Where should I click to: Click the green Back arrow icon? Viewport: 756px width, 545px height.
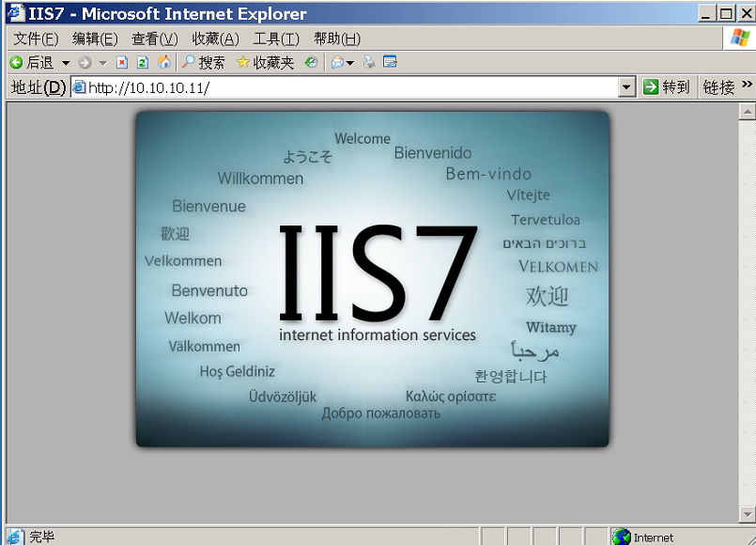tap(16, 62)
